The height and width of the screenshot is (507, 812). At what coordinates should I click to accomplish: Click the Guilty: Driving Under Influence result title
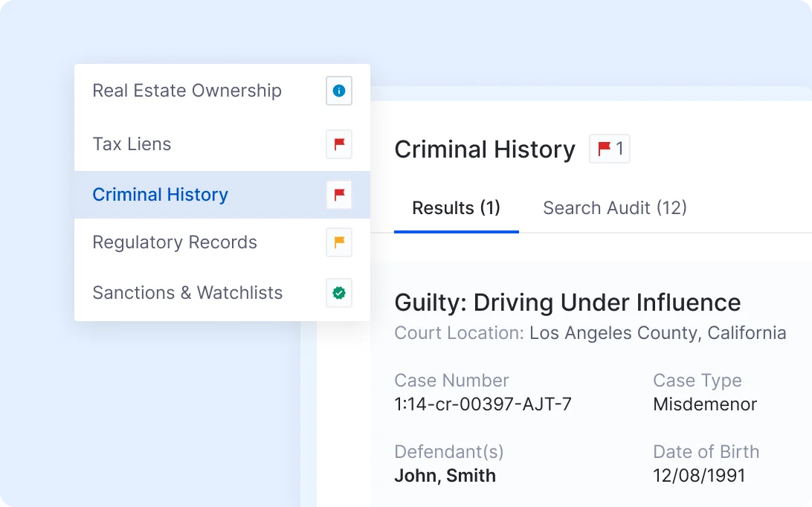click(567, 303)
